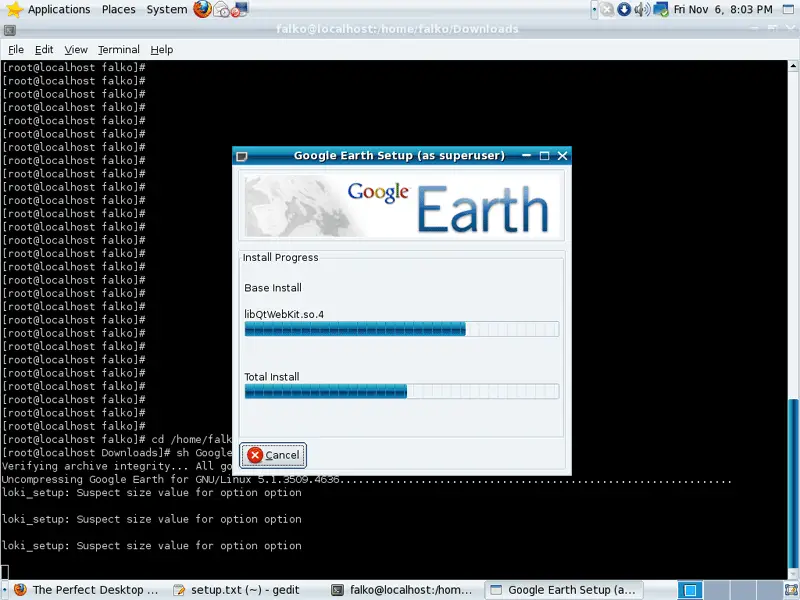Open the terminal Edit menu
The width and height of the screenshot is (800, 600).
tap(44, 49)
